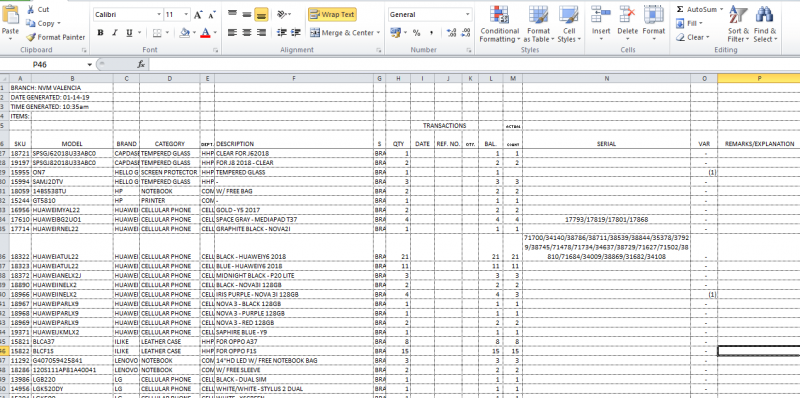Click the Clear eraser button

click(692, 37)
